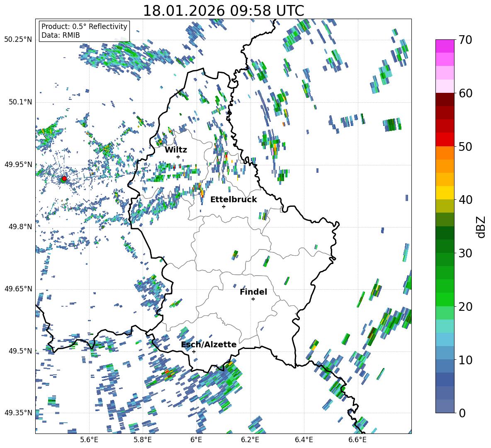This screenshot has height=448, width=491.
Task: Click the colorbar tick label 60
Action: [x=465, y=93]
